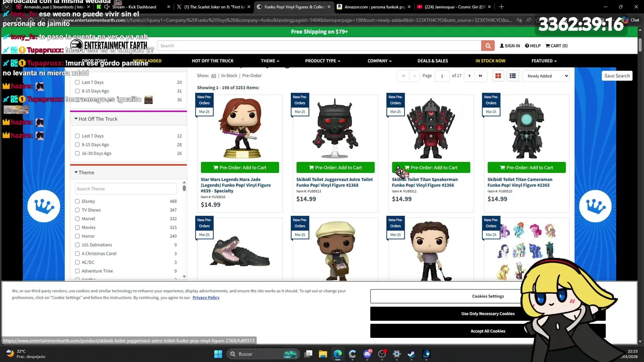
Task: Open Discord icon on taskbar
Action: [367, 354]
